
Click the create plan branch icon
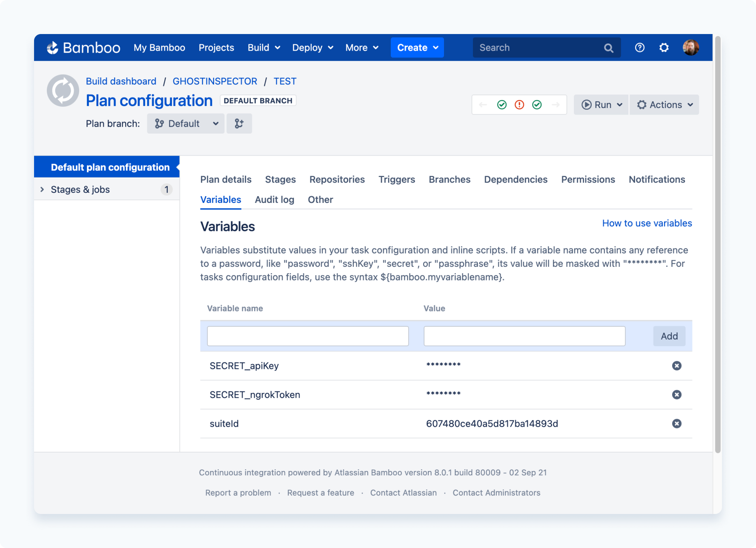tap(239, 123)
